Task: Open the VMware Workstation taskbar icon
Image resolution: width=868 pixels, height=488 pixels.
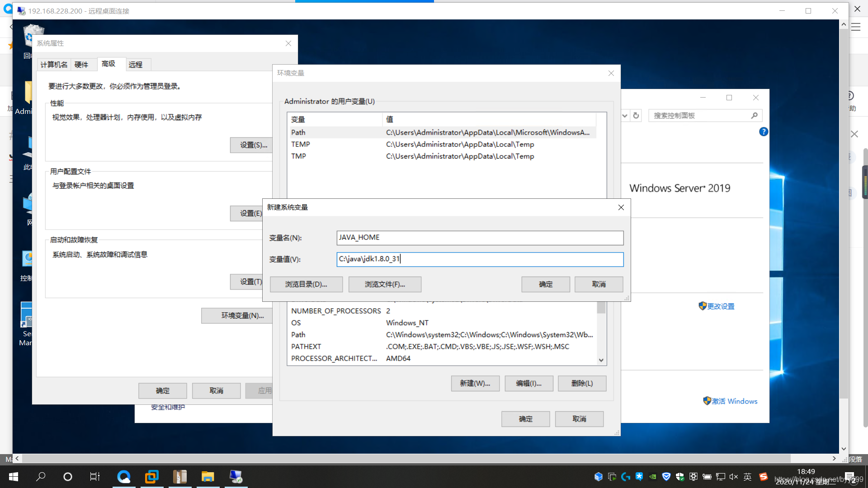Action: pyautogui.click(x=152, y=477)
